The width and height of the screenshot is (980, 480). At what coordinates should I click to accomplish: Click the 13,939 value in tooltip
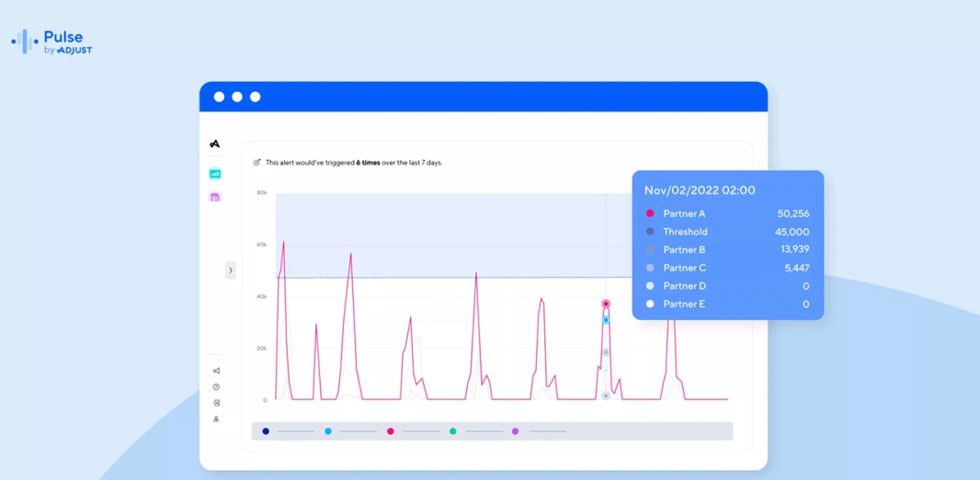pyautogui.click(x=794, y=250)
